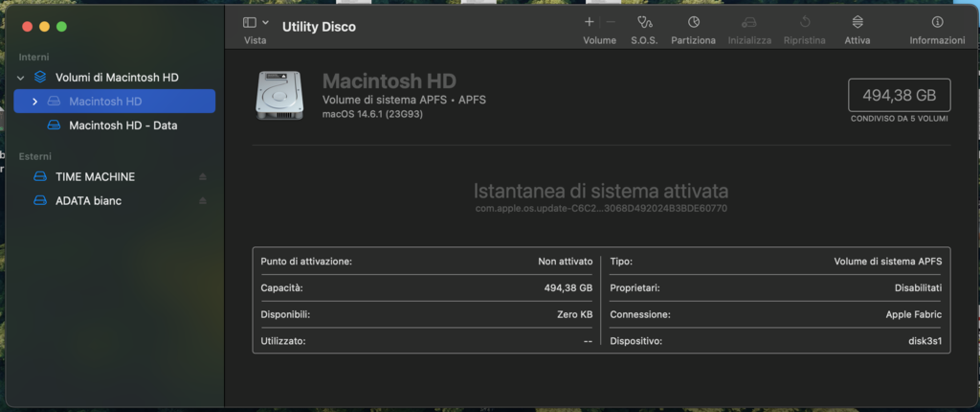This screenshot has width=980, height=412.
Task: Click the Istantanea di sistema attivata heading
Action: (x=601, y=191)
